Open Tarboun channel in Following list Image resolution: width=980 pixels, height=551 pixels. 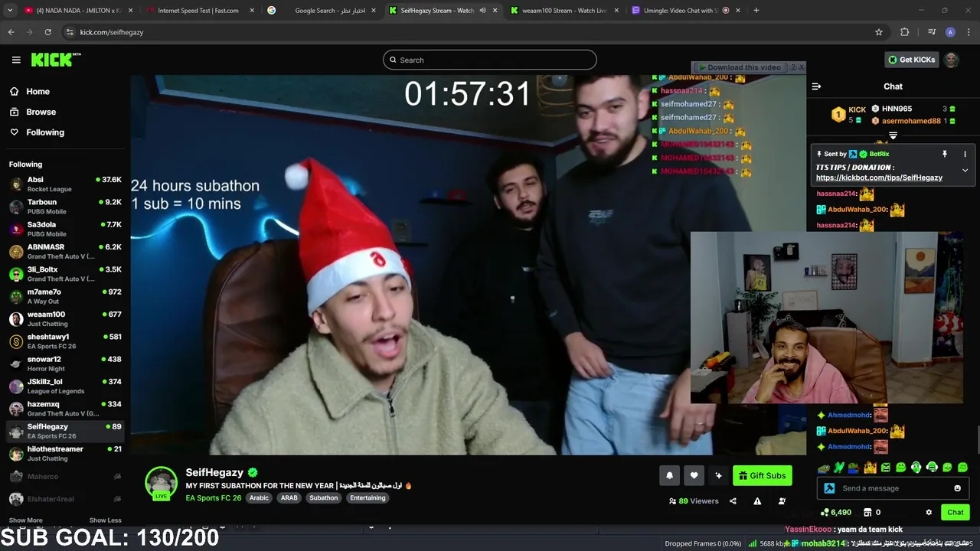[65, 207]
